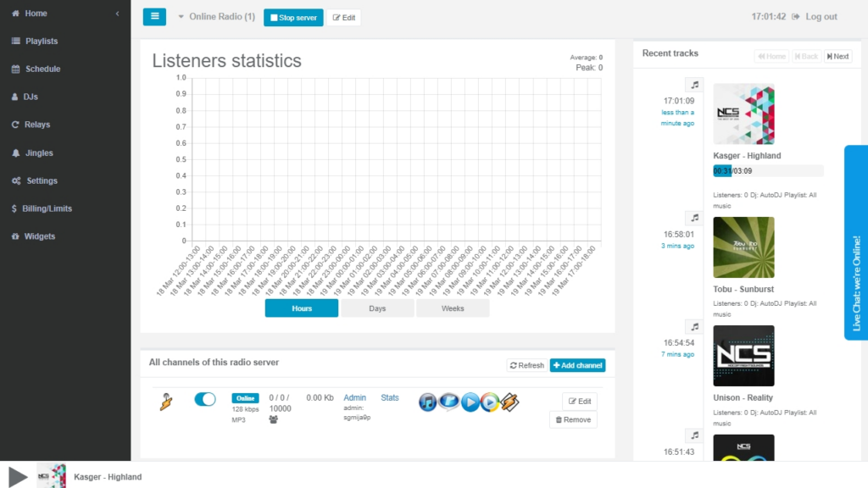Click the Tobu - Sunburst album thumbnail
868x488 pixels.
743,247
